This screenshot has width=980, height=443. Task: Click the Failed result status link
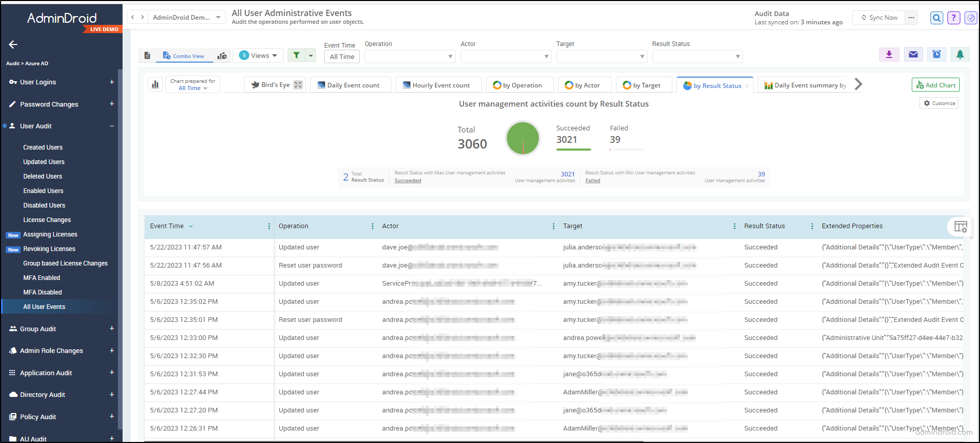[x=593, y=181]
